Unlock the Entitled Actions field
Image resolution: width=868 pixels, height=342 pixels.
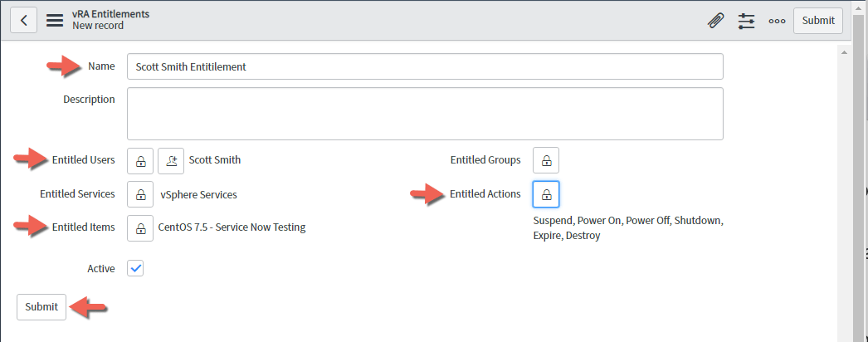click(546, 194)
